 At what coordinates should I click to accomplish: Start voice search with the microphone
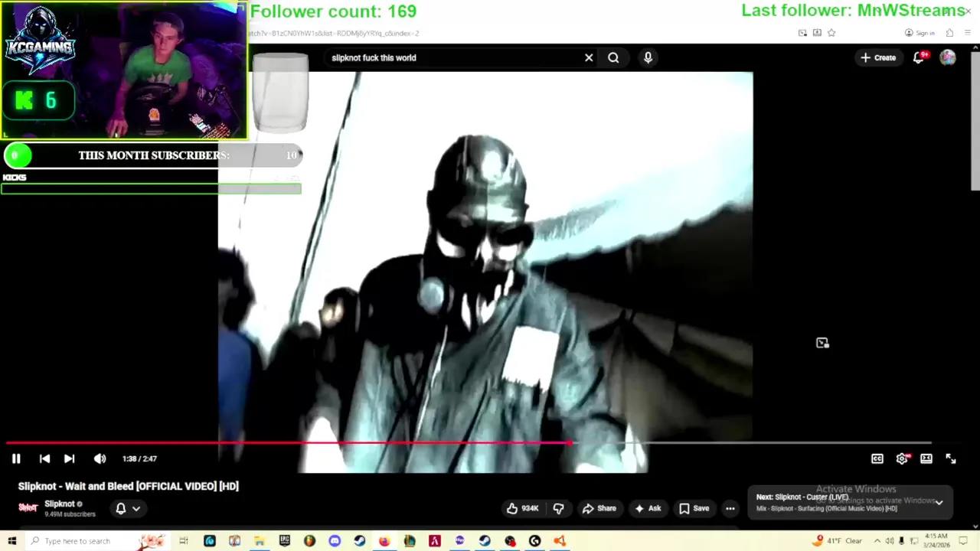tap(648, 57)
